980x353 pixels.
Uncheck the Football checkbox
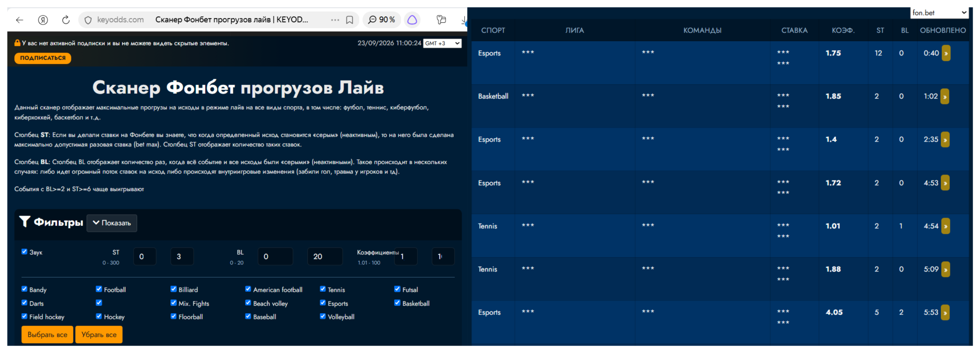pyautogui.click(x=99, y=289)
